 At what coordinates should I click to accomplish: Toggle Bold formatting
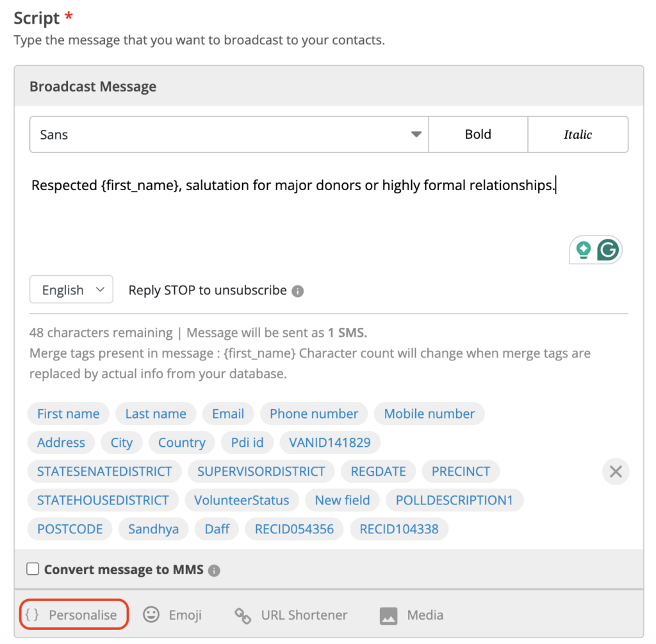coord(478,134)
